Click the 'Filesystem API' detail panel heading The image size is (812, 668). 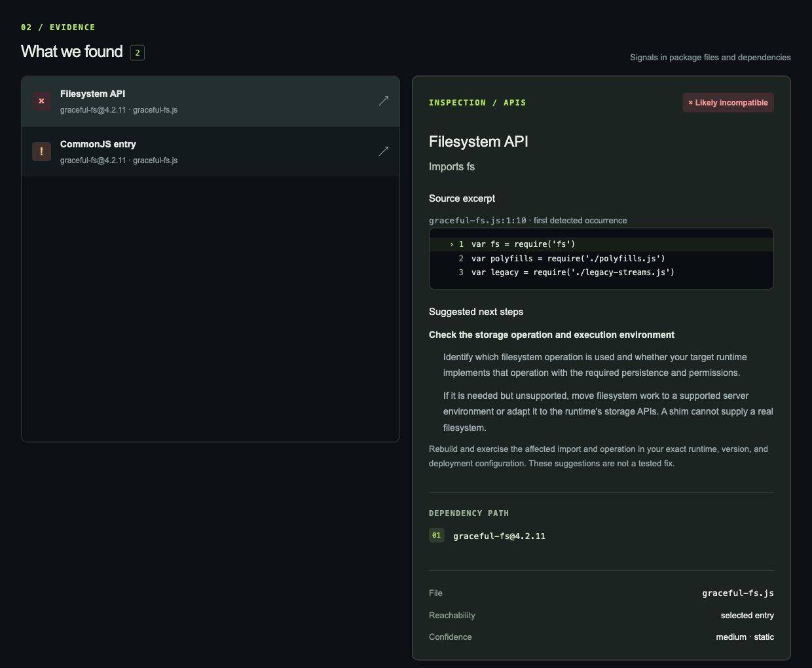click(x=479, y=141)
